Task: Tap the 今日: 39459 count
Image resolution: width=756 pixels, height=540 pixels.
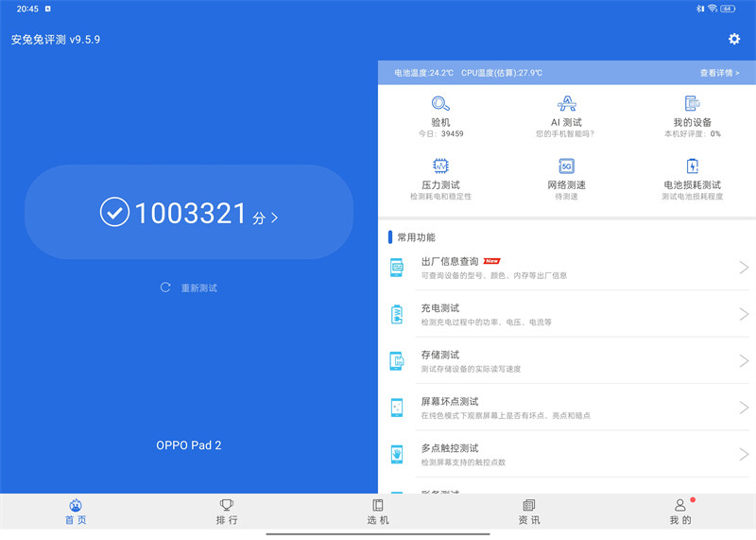Action: click(x=440, y=133)
